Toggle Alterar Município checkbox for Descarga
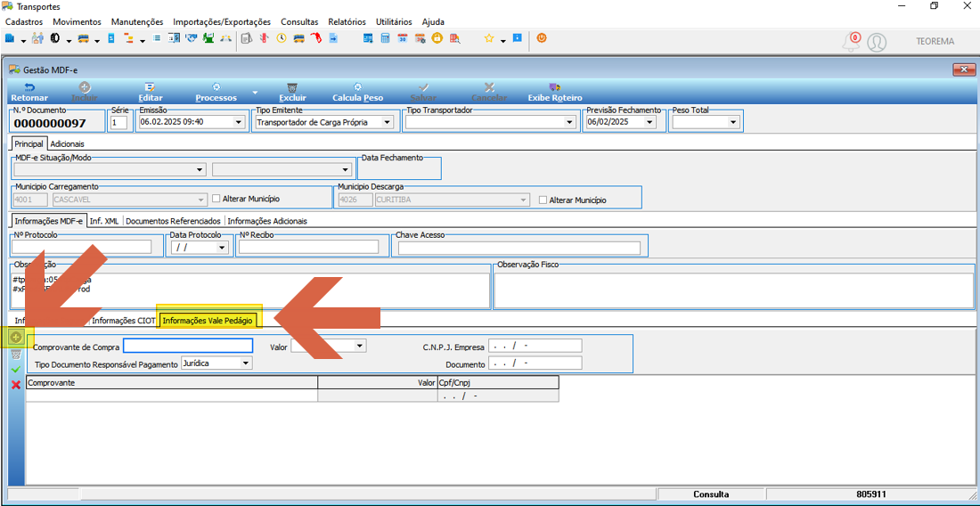Screen dimensions: 980x506 pos(543,200)
